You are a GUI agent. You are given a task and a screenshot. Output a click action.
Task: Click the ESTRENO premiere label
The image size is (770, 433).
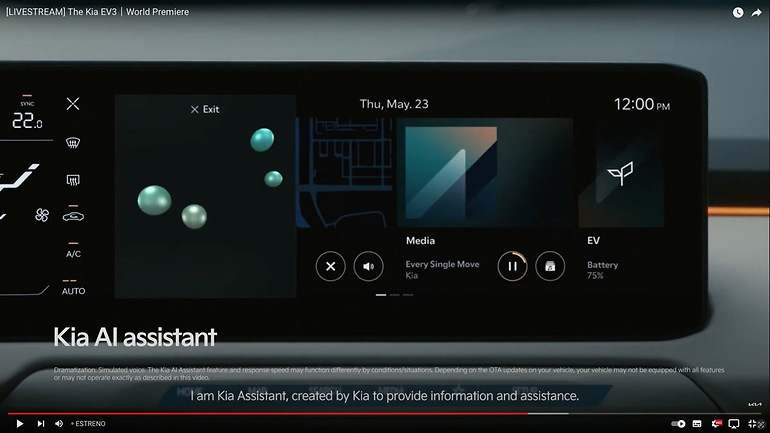[x=88, y=423]
